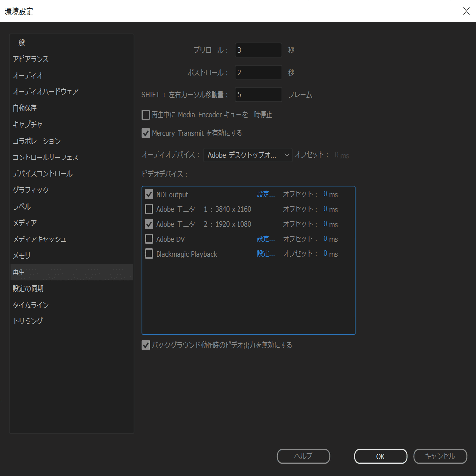This screenshot has width=476, height=476.
Task: Toggle バックグラウンド動作時のビデオ出力を無効にする checkbox
Action: click(x=146, y=345)
